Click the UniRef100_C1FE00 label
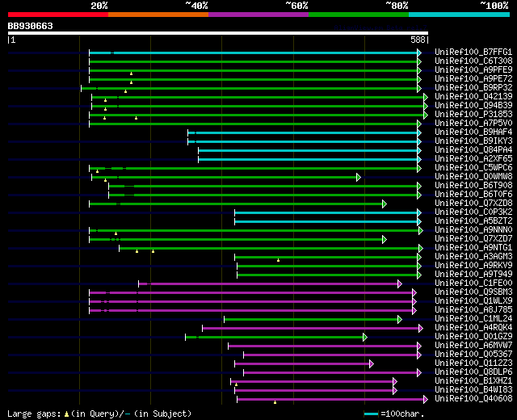The image size is (517, 420). [x=473, y=283]
